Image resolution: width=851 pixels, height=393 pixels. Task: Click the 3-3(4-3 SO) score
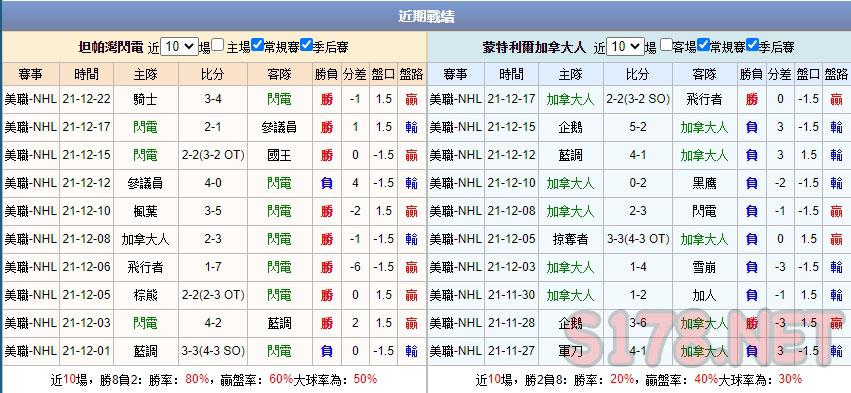[213, 352]
